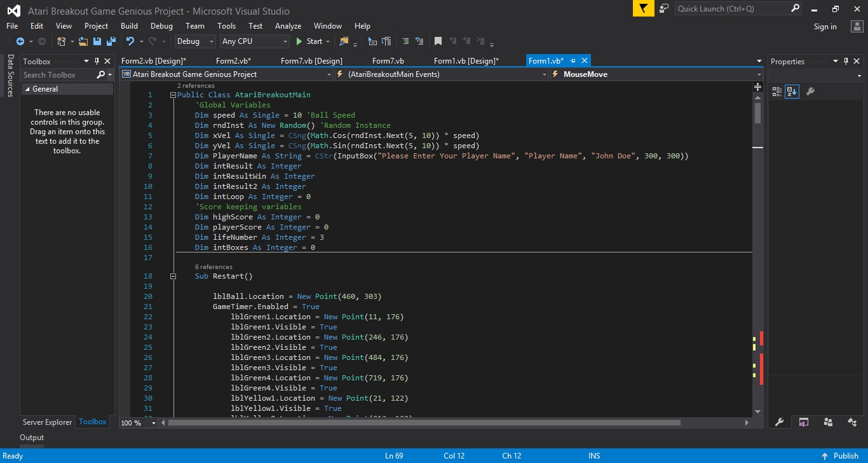Open the Output panel tab
The image size is (868, 463).
tap(32, 438)
